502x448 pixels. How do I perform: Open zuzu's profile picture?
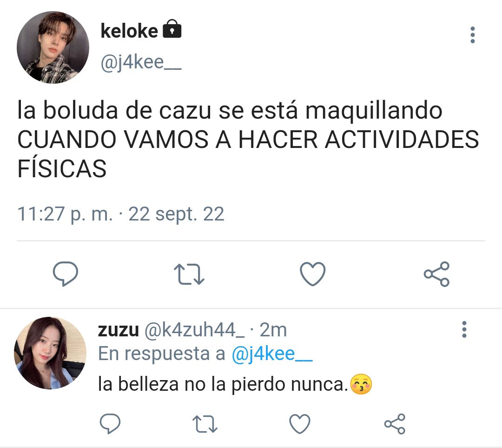(x=50, y=353)
